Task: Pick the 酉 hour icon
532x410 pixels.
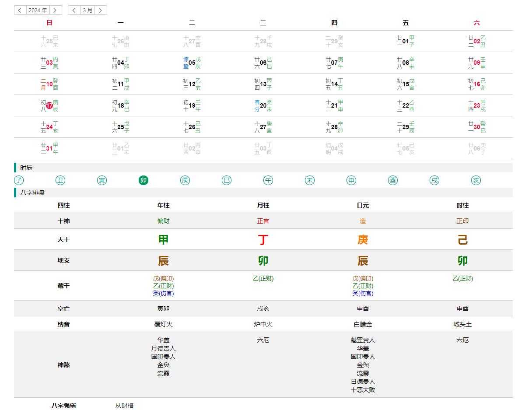Action: click(393, 180)
